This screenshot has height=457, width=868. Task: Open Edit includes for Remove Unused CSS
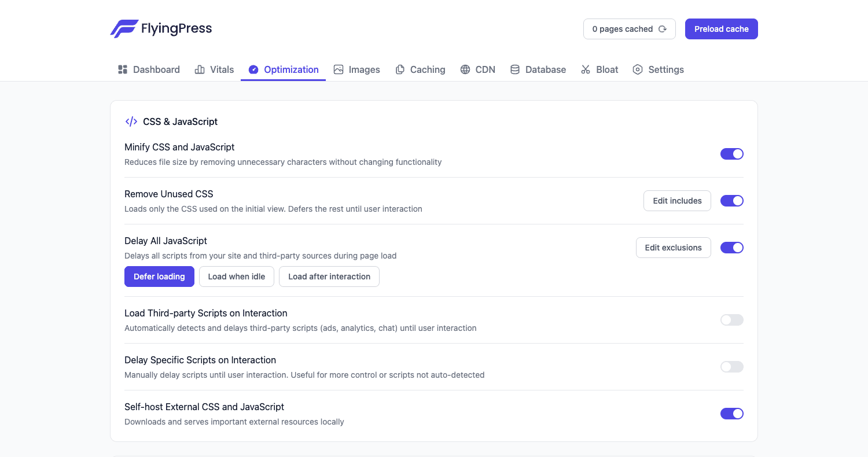[677, 201]
